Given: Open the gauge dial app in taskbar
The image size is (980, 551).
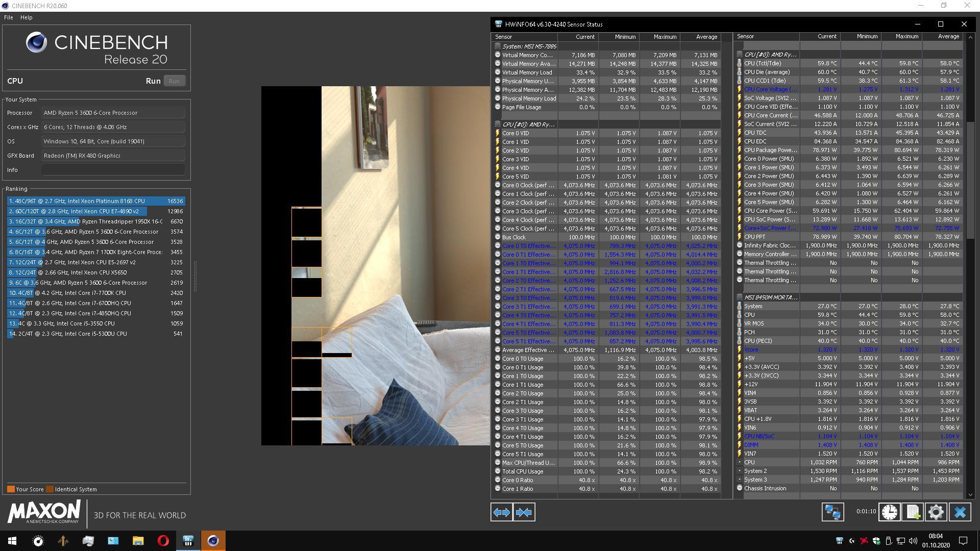Looking at the screenshot, I should [38, 541].
